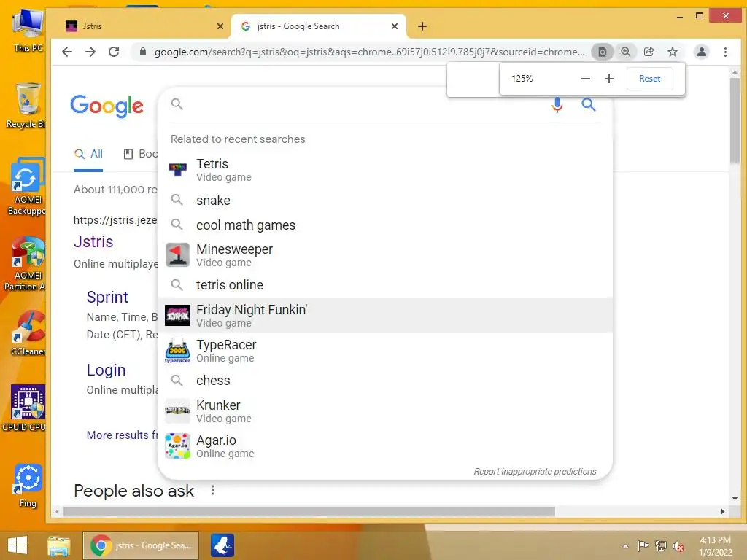The image size is (747, 560).
Task: Open the CPUID CPU-Z desktop shortcut
Action: point(25,408)
